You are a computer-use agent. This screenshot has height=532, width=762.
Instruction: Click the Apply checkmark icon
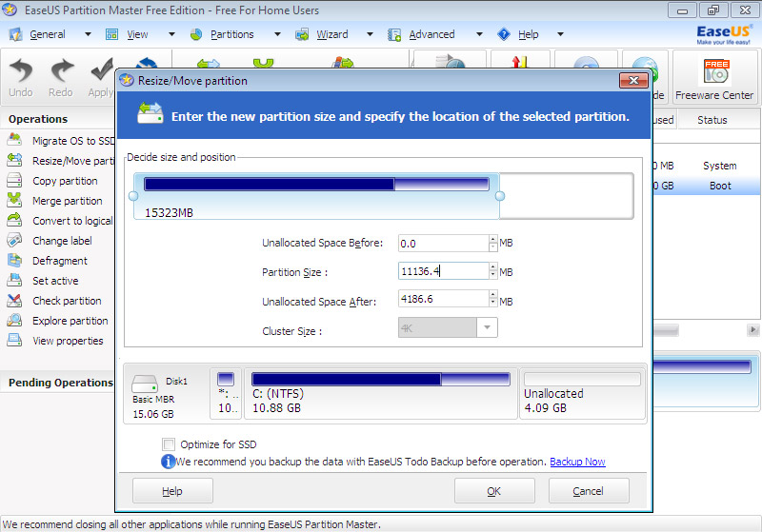pos(102,70)
